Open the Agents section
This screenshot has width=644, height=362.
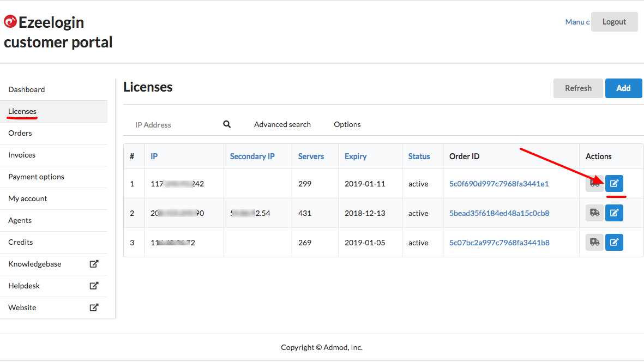tap(54, 220)
